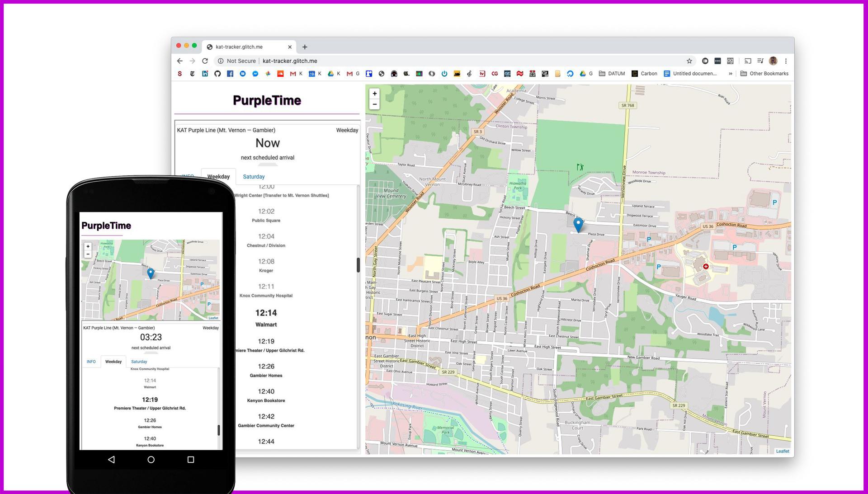Open Chrome's three-dot menu
868x494 pixels.
pos(786,61)
